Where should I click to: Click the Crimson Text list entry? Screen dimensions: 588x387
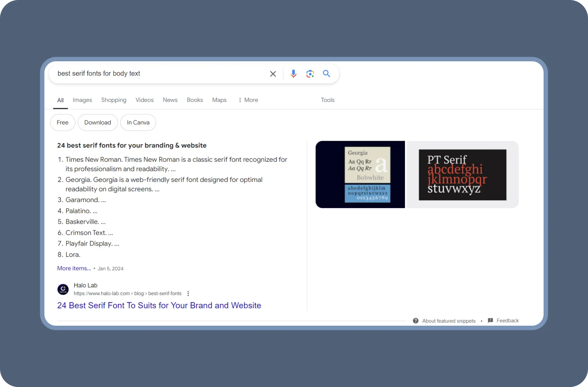point(89,233)
